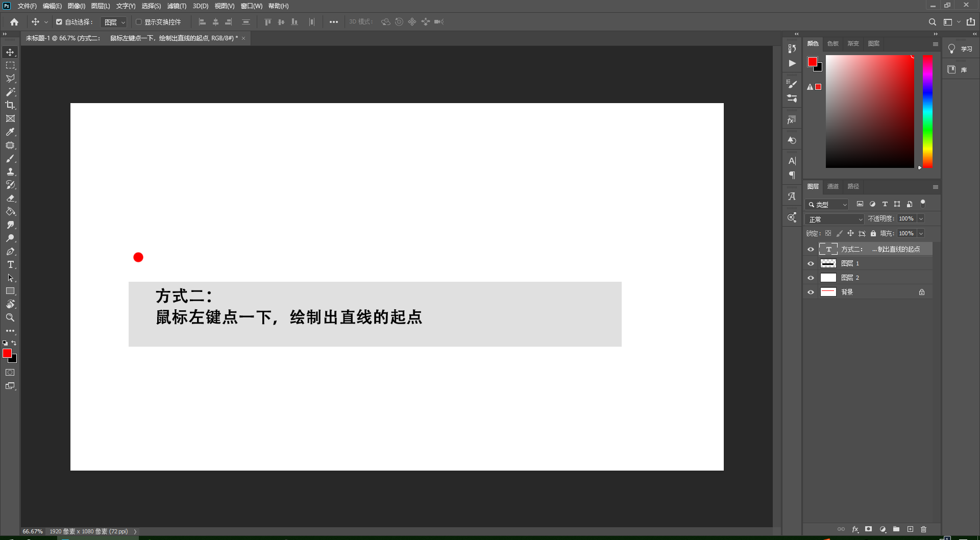Switch to the 通道 tab
Image resolution: width=980 pixels, height=540 pixels.
pyautogui.click(x=833, y=186)
